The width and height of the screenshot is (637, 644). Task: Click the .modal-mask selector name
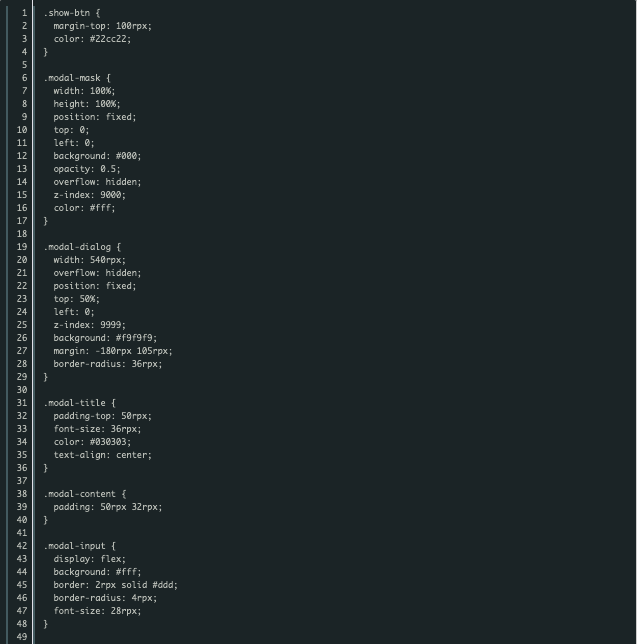pyautogui.click(x=77, y=77)
